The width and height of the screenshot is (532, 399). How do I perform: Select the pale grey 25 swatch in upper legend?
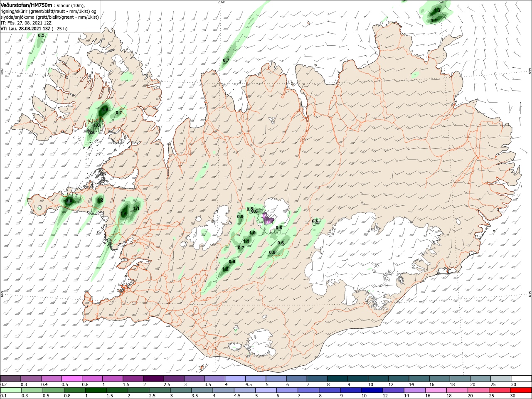501,378
